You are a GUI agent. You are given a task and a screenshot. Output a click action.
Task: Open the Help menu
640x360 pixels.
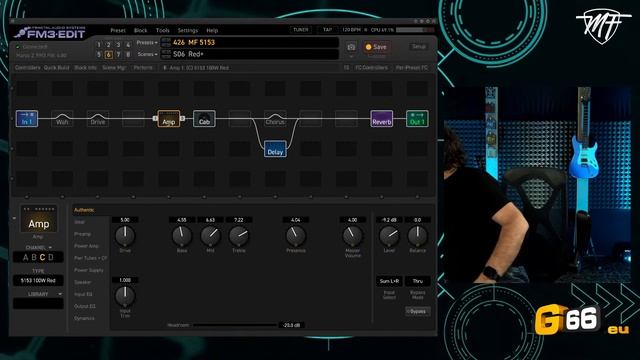tap(212, 30)
